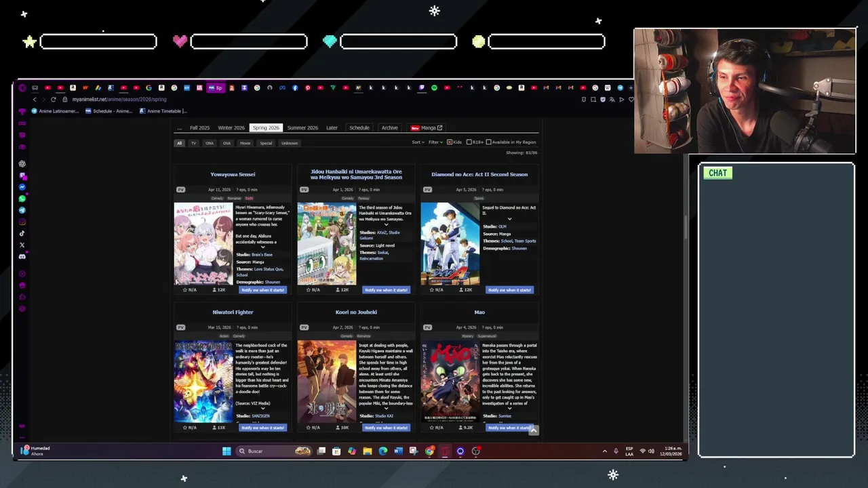
Task: Switch to Winter 2026 season tab
Action: (x=231, y=128)
